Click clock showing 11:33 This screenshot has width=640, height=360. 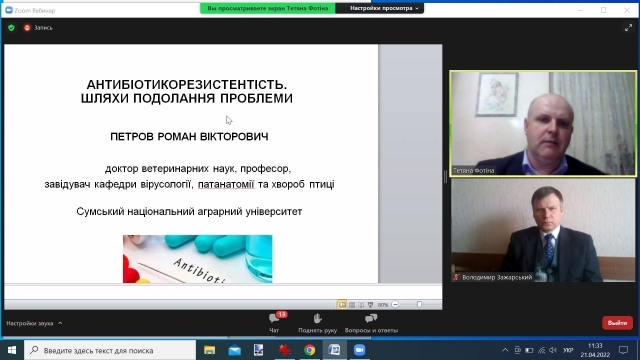click(595, 346)
